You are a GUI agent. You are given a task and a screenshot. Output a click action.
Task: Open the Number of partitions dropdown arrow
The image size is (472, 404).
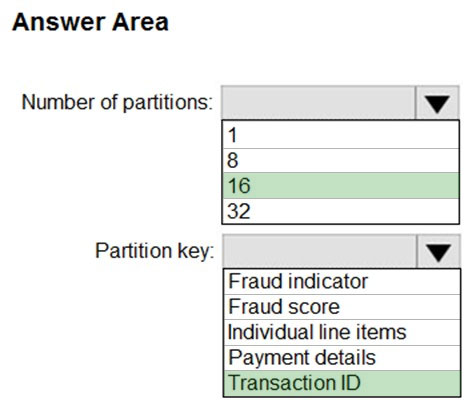click(x=437, y=103)
